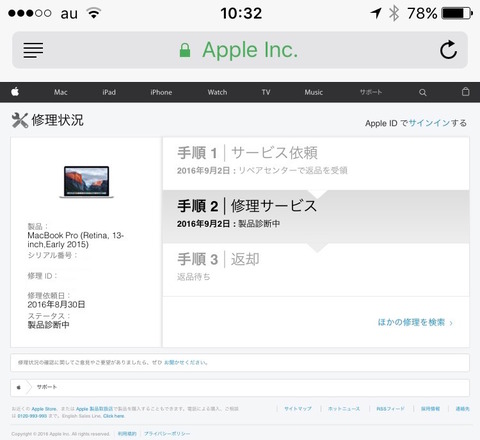Tap the location services arrow icon
This screenshot has height=440, width=480.
(x=376, y=13)
